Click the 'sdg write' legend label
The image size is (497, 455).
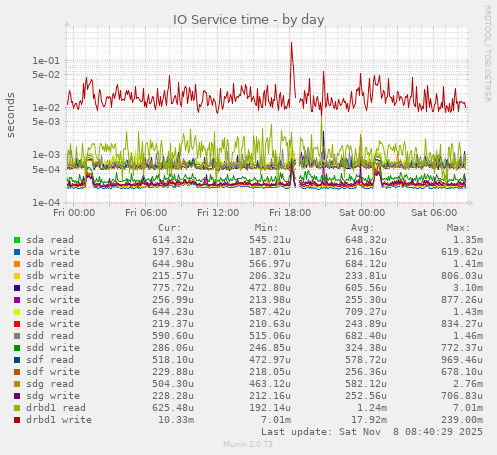53,396
